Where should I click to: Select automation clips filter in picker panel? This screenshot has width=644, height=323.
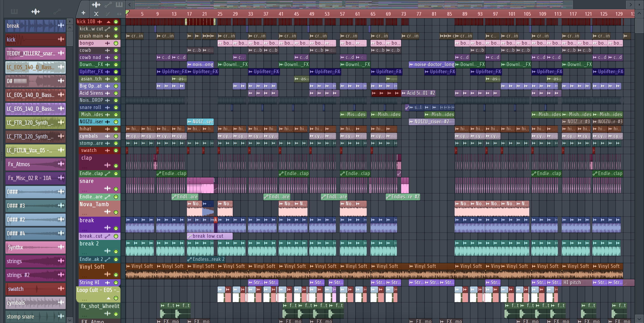57,11
